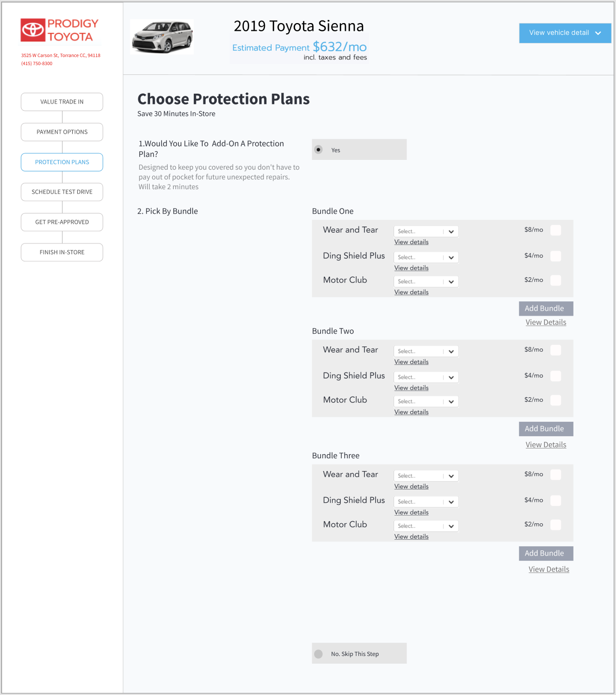Open Motor Club dropdown in Bundle Two
This screenshot has height=695, width=616.
(426, 401)
